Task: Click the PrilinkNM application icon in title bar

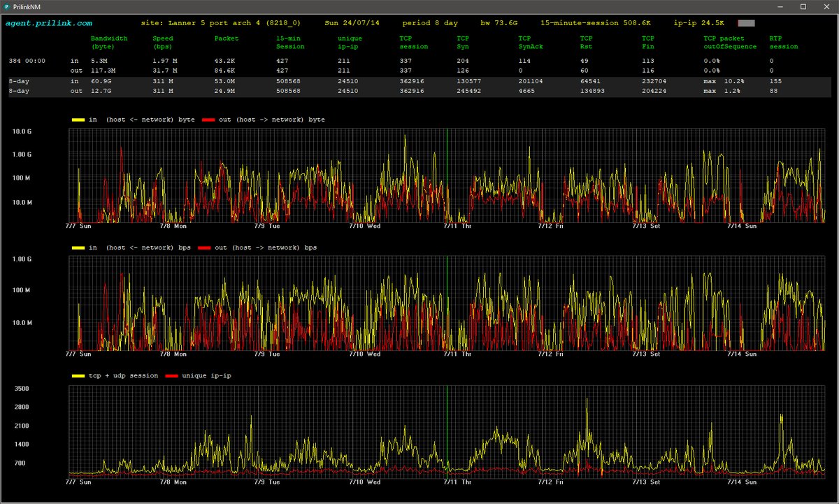Action: tap(6, 6)
